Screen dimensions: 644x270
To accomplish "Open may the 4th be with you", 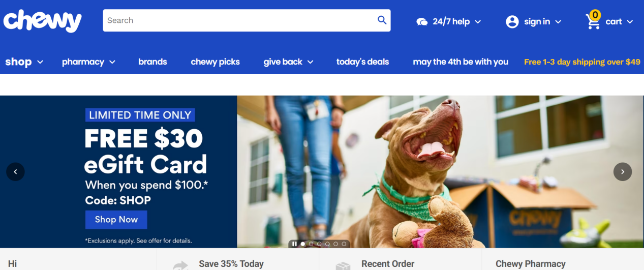I will coord(461,62).
